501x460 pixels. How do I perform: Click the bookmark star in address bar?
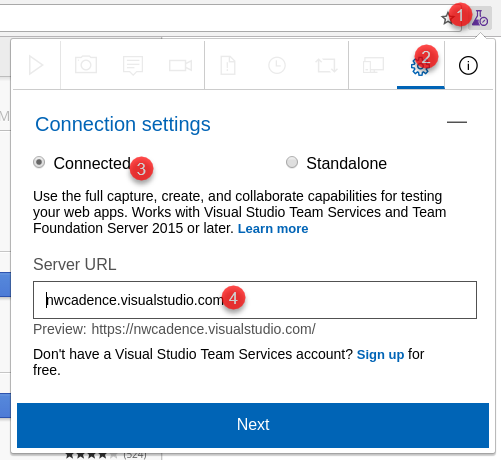[447, 18]
